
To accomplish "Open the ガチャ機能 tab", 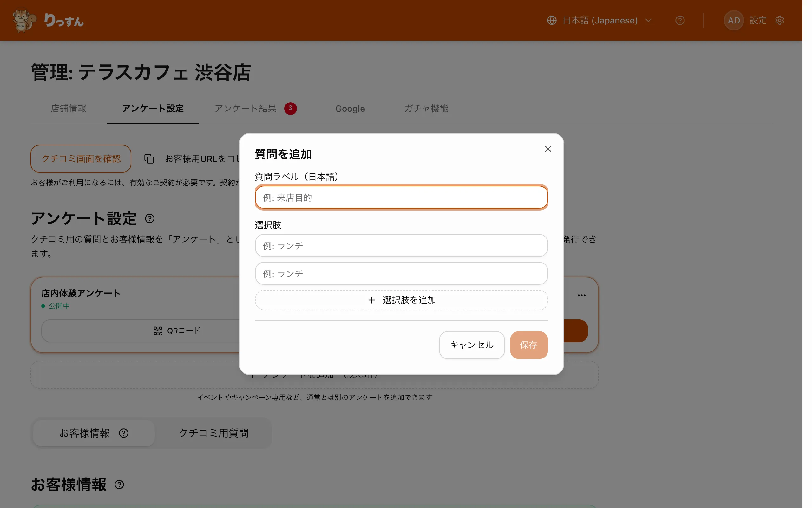I will [426, 109].
